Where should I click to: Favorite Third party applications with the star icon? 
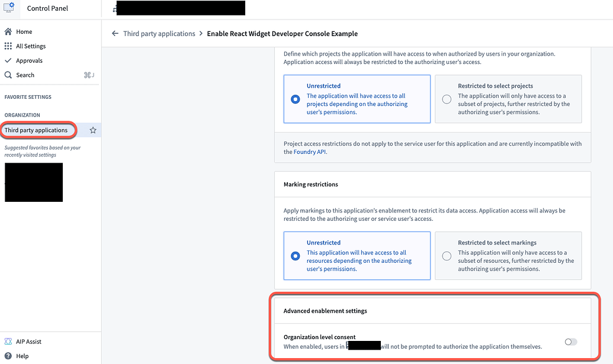(92, 130)
